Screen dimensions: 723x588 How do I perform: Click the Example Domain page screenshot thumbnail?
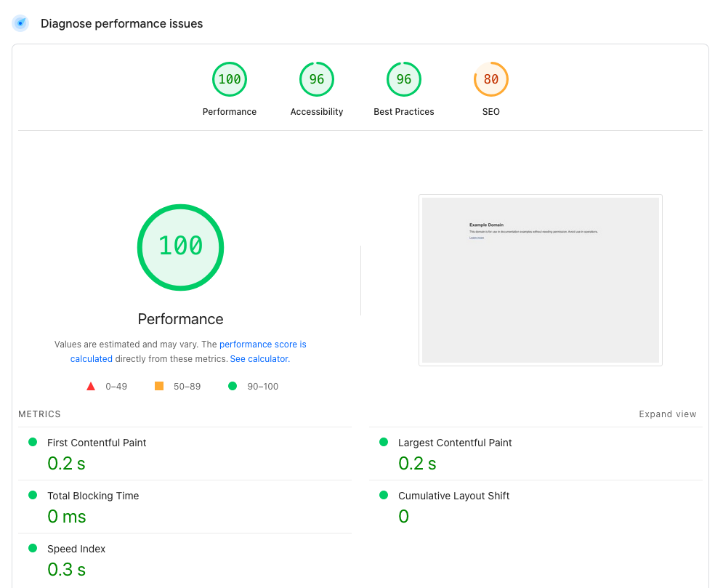(x=540, y=280)
